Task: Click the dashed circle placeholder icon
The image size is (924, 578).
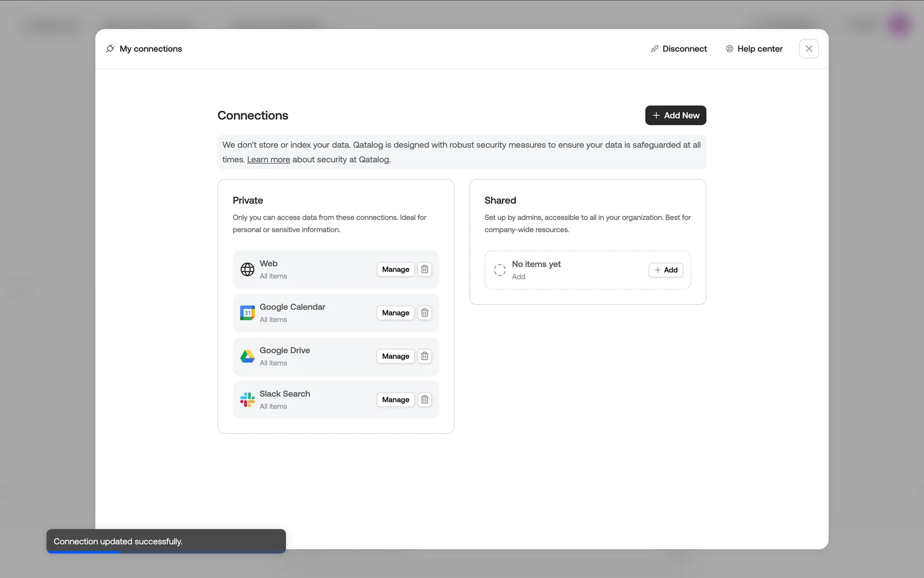Action: coord(500,270)
